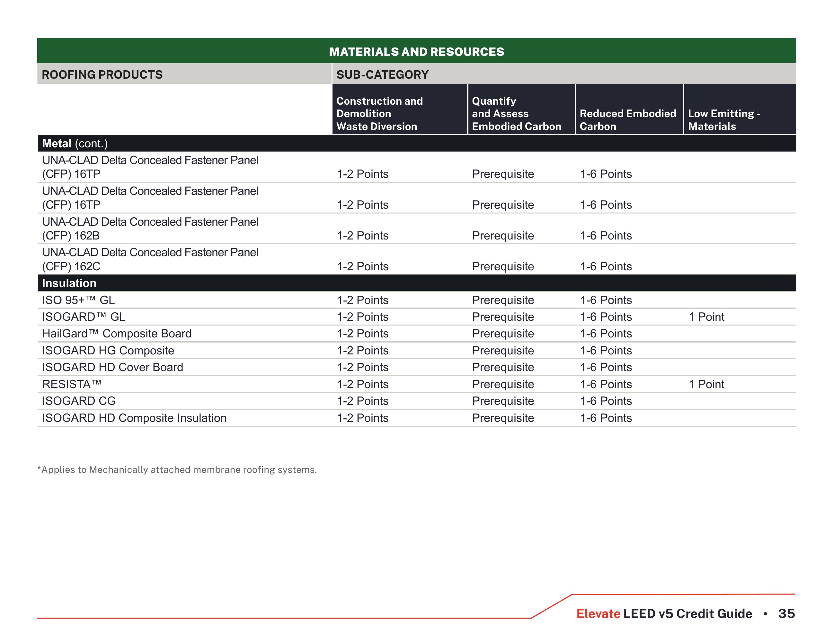This screenshot has height=644, width=834.
Task: Click '1-2 Points' in the CFP 162B row
Action: click(362, 235)
